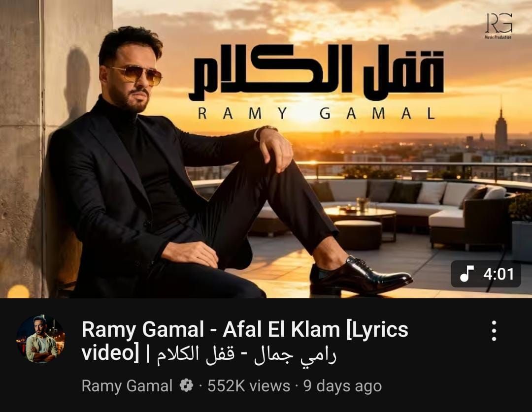Click the RG Music Production logo
Screen dimensions: 532x412
pos(499,26)
